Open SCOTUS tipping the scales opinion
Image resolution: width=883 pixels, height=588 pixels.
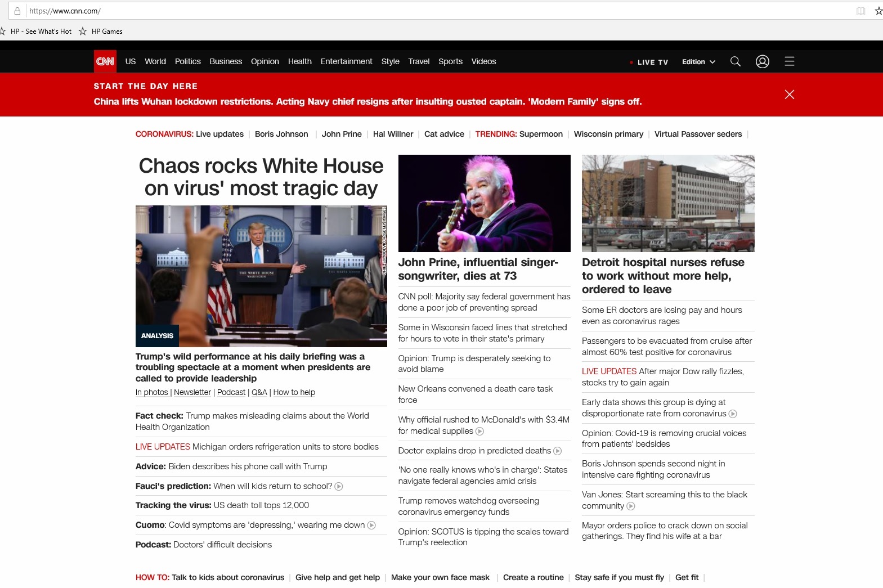tap(483, 537)
